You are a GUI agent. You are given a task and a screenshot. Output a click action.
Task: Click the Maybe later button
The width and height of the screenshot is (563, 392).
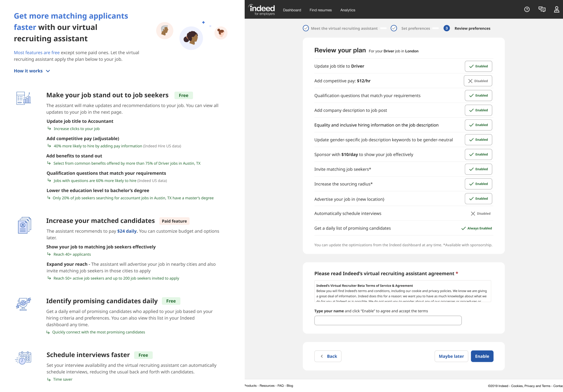pos(451,356)
